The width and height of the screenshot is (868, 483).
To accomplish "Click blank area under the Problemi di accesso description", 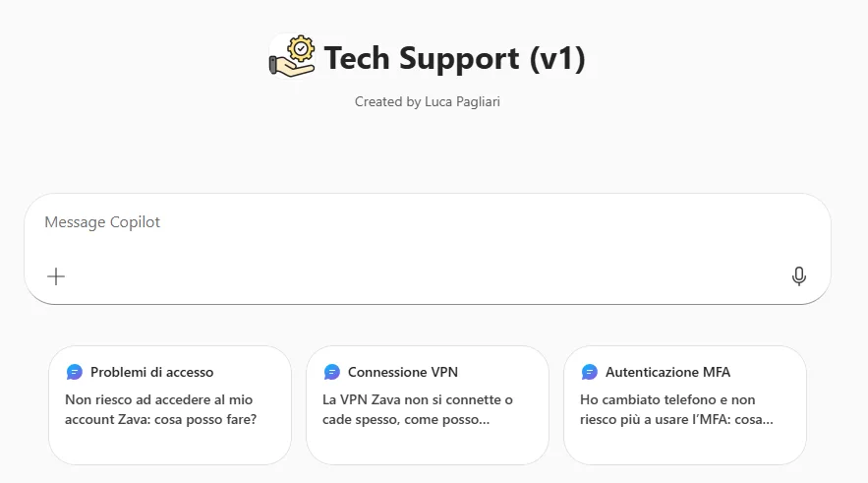I will 169,447.
